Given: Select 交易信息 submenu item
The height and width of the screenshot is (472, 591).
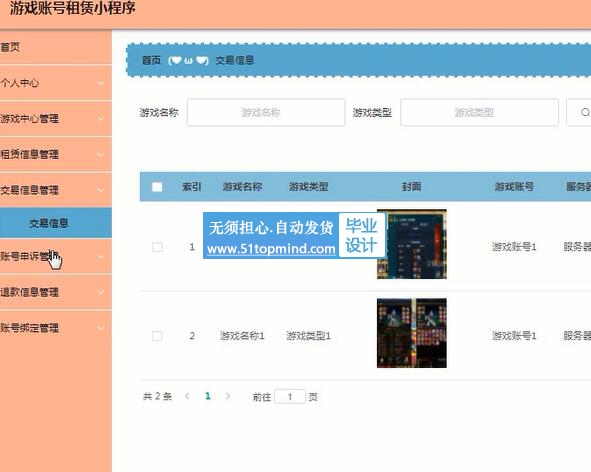Looking at the screenshot, I should (56, 223).
